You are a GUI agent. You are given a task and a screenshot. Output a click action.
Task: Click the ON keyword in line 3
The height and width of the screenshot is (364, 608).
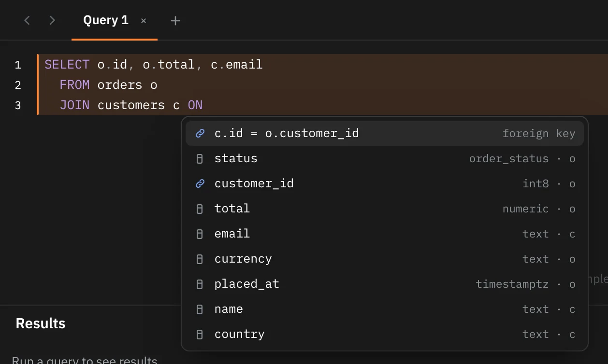[x=195, y=105]
